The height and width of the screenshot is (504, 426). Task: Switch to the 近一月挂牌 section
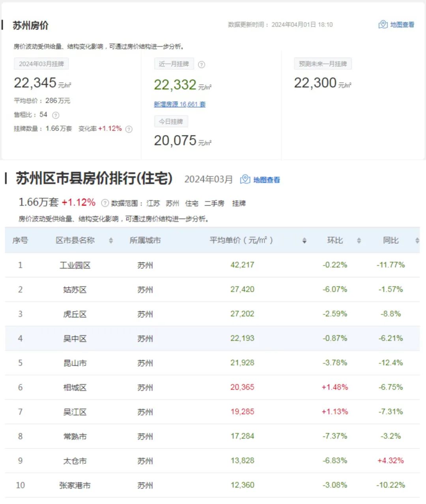coord(174,64)
